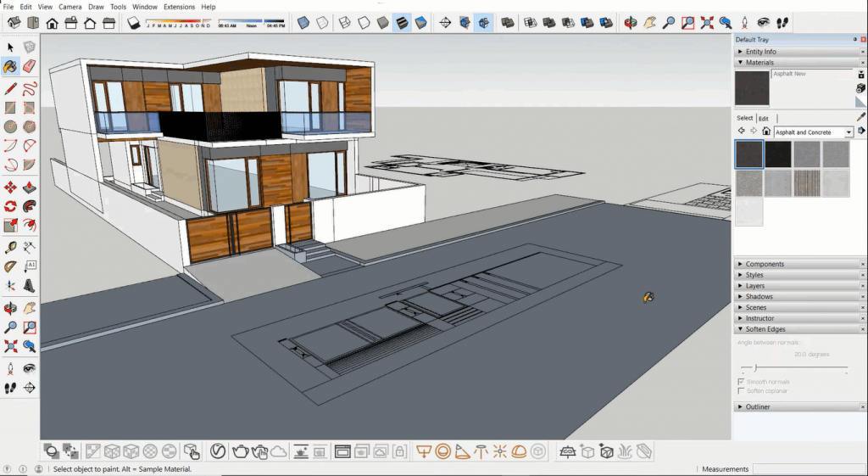Image resolution: width=868 pixels, height=476 pixels.
Task: Toggle Shadows on/off button
Action: (x=133, y=23)
